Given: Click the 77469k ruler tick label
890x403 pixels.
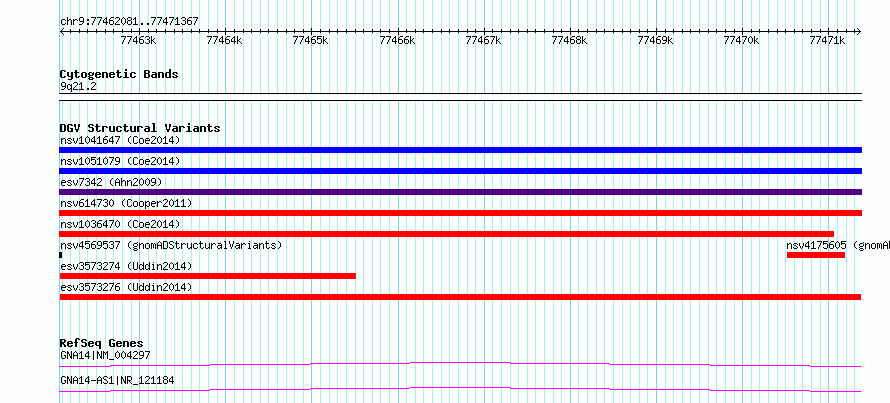Looking at the screenshot, I should pyautogui.click(x=656, y=40).
